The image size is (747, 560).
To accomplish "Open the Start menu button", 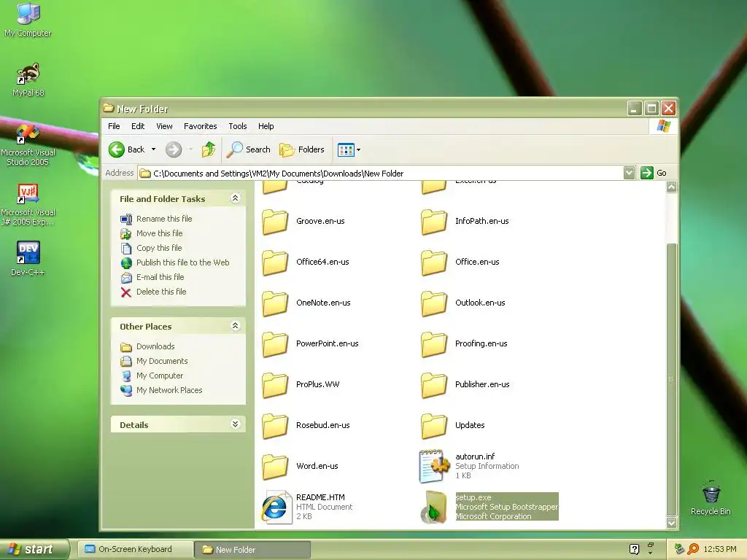I will 34,549.
